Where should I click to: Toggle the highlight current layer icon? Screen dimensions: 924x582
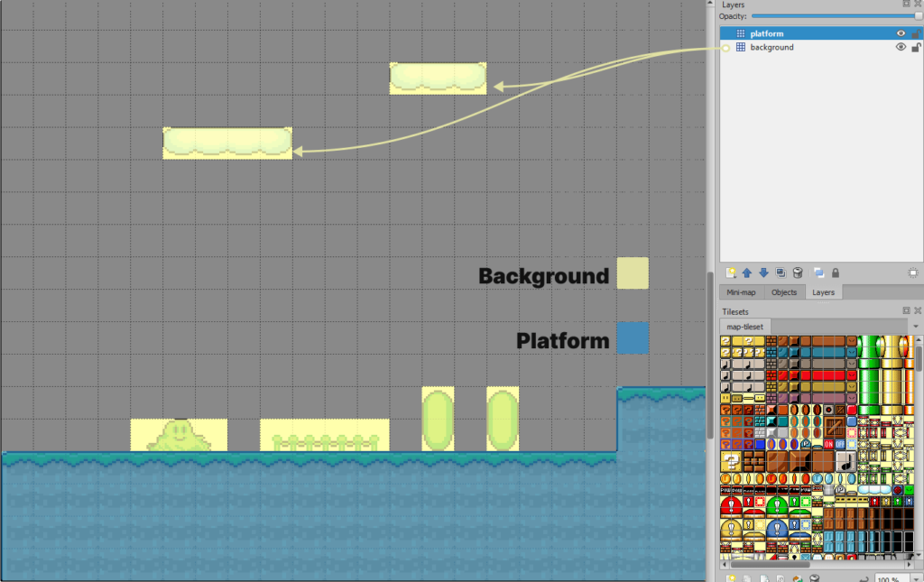click(x=820, y=273)
